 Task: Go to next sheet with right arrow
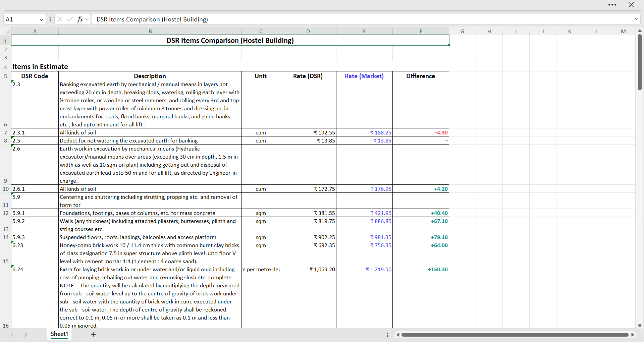point(25,335)
